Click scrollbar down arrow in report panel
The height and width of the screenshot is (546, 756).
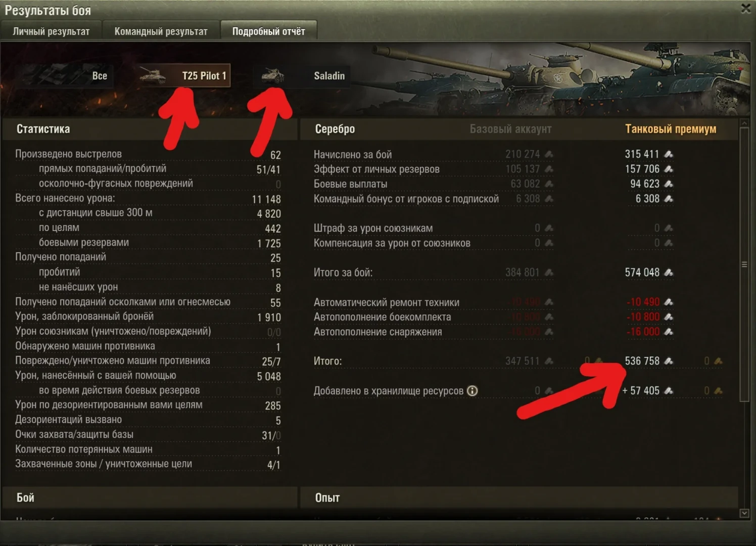click(744, 513)
